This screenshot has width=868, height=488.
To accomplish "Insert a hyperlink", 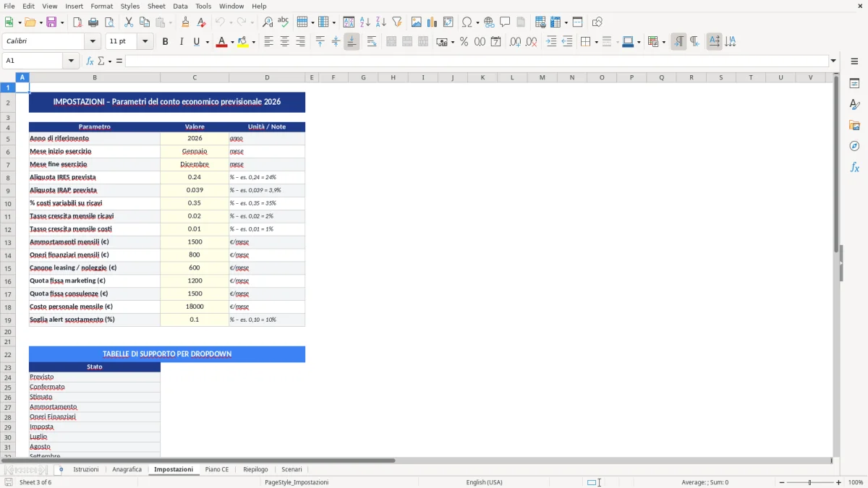I will pyautogui.click(x=489, y=22).
